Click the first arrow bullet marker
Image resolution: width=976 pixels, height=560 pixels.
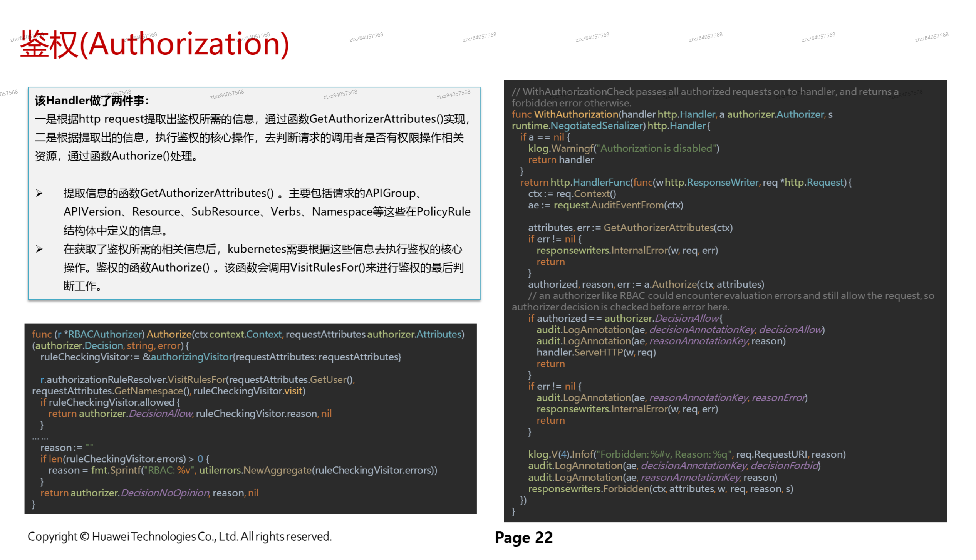[39, 193]
